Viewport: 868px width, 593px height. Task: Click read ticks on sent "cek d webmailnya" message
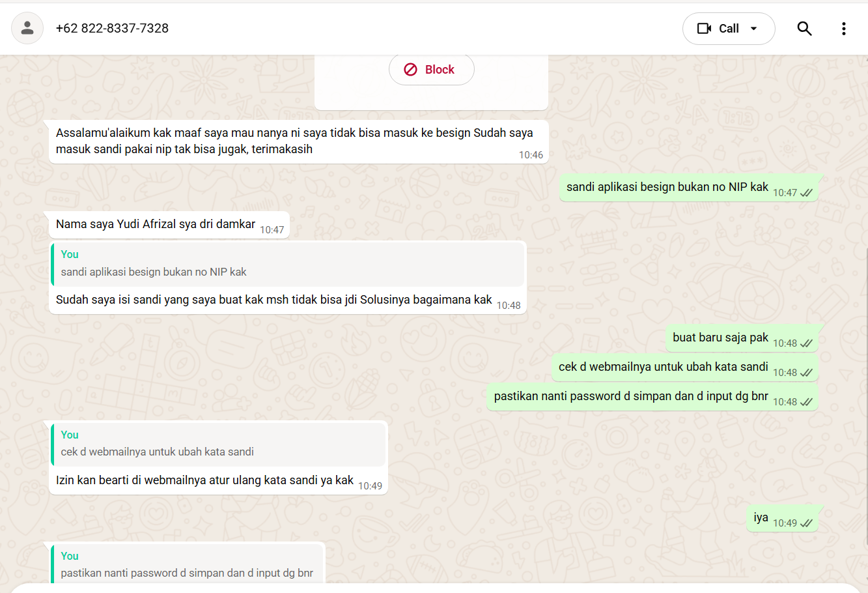click(806, 373)
